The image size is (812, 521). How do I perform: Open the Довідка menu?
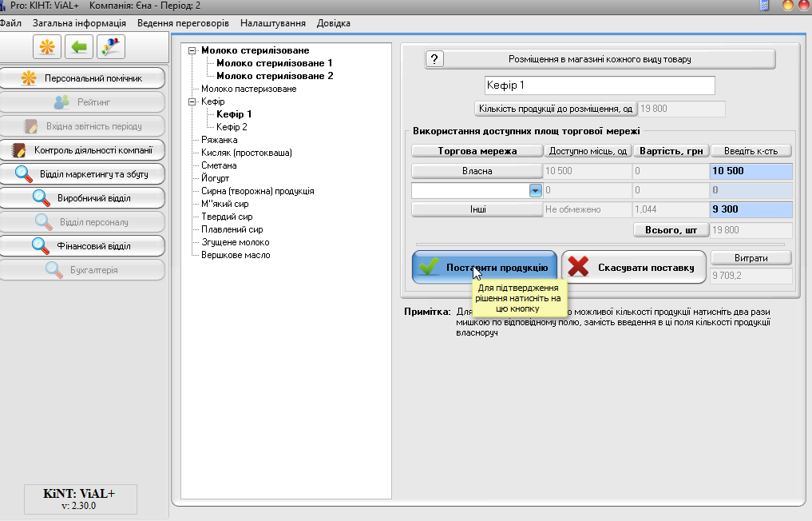point(334,23)
